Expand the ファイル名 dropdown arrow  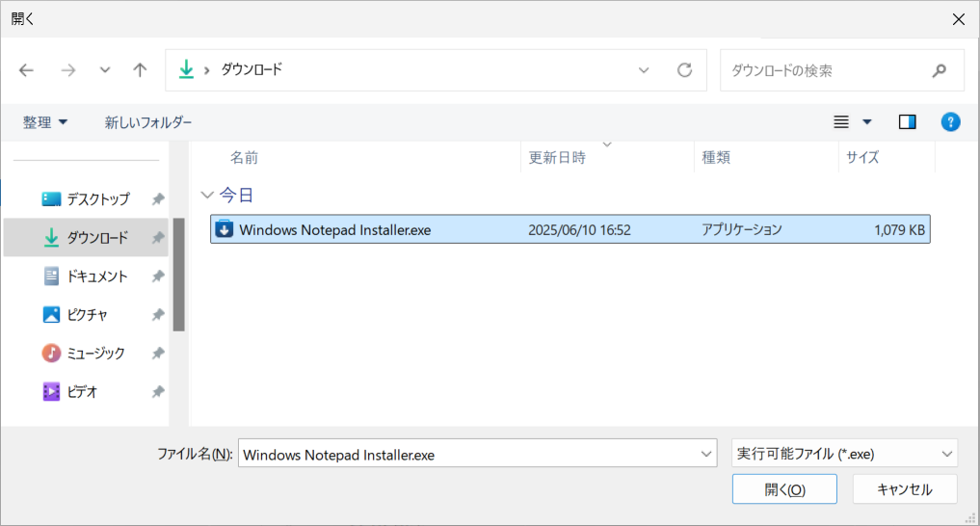706,454
